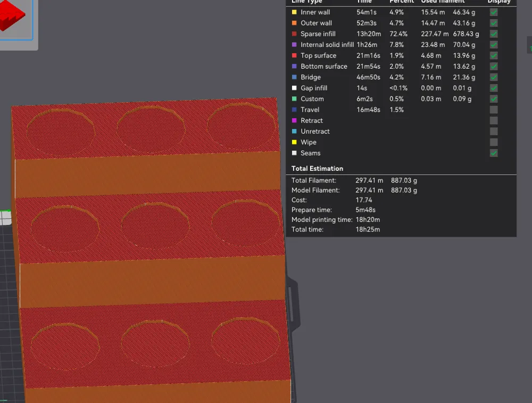Click the Unretract cyan swatch
532x403 pixels.
pyautogui.click(x=294, y=131)
